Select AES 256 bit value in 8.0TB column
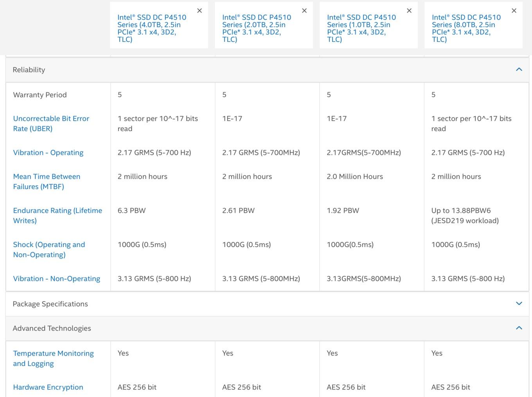 pyautogui.click(x=451, y=387)
